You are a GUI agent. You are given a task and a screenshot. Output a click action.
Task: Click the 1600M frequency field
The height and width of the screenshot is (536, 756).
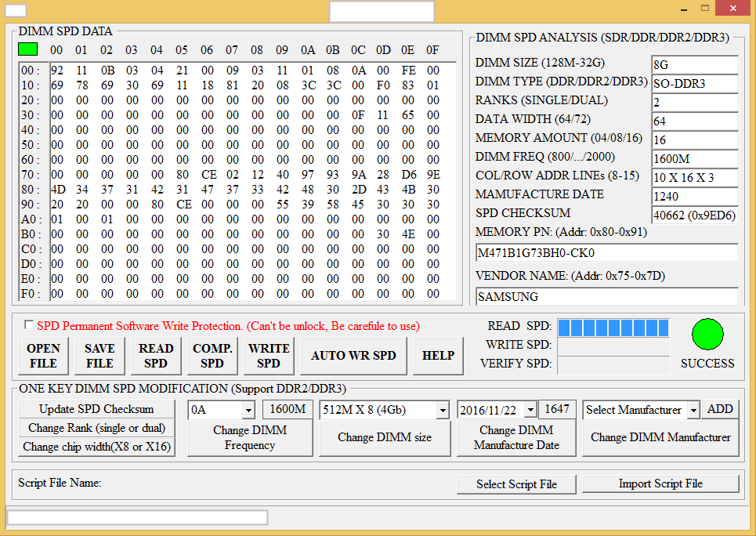(288, 409)
